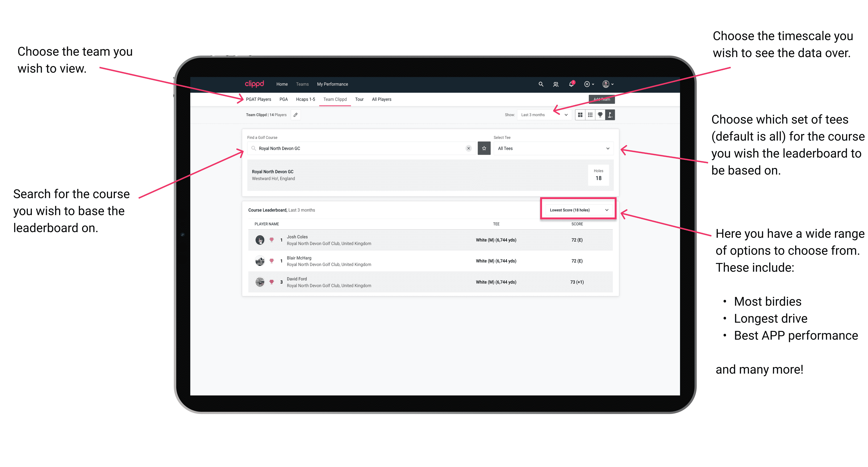Screen dimensions: 868x467
Task: Clear the Royal North Devon GC search input
Action: coord(468,148)
